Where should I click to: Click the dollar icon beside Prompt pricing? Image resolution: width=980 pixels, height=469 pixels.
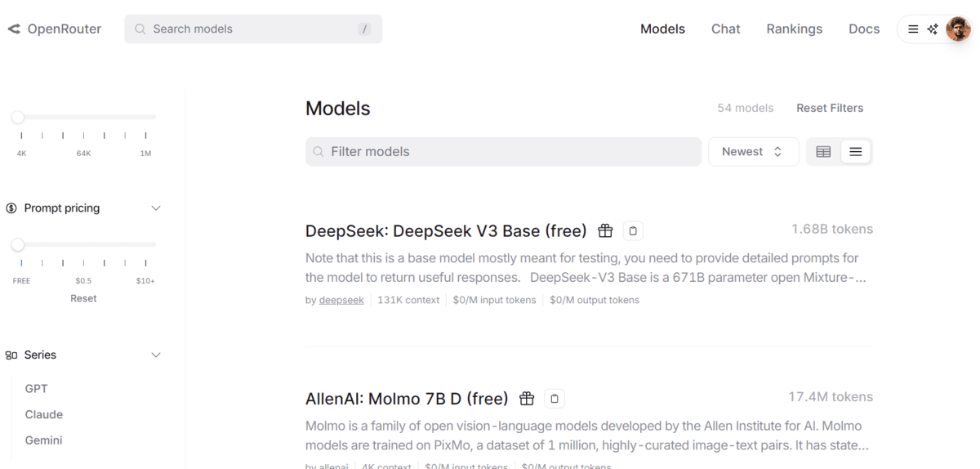pos(11,208)
